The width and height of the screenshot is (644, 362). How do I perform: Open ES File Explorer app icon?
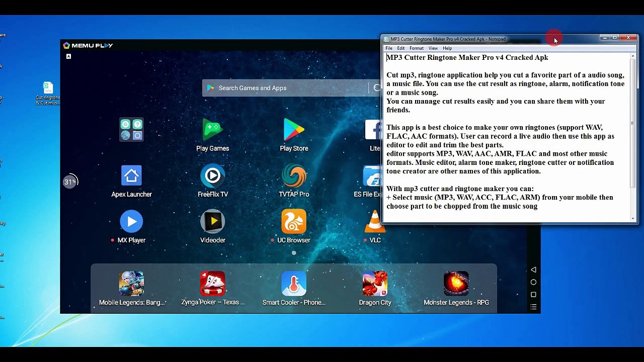tap(372, 176)
